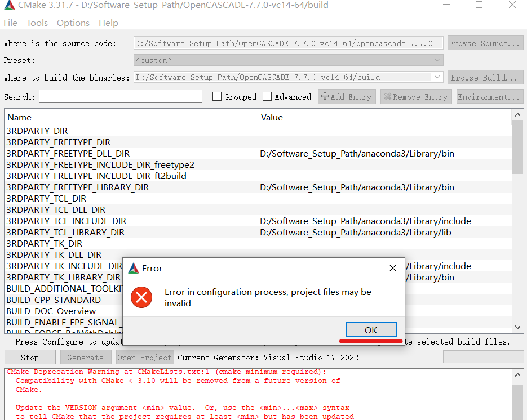527x420 pixels.
Task: Click the CMake logo in Error dialog title
Action: click(134, 268)
